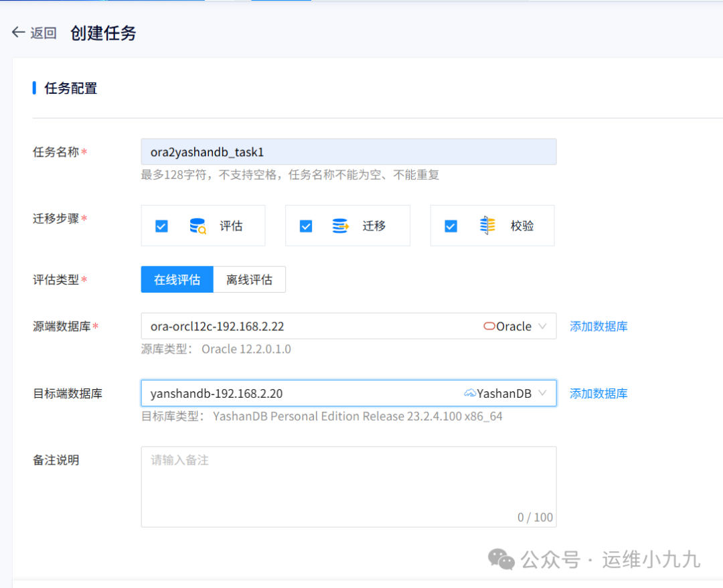The width and height of the screenshot is (723, 588).
Task: Click the 源端数据库 field label
Action: point(62,327)
